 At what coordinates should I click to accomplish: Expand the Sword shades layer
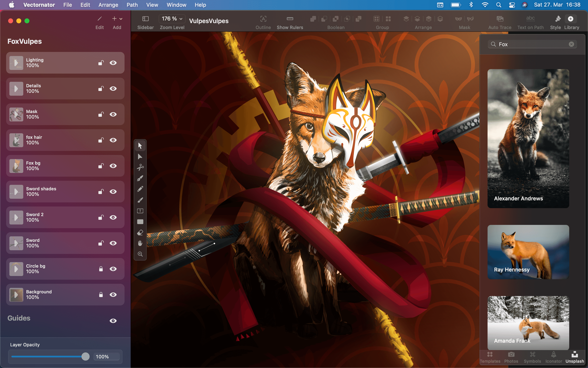[16, 192]
